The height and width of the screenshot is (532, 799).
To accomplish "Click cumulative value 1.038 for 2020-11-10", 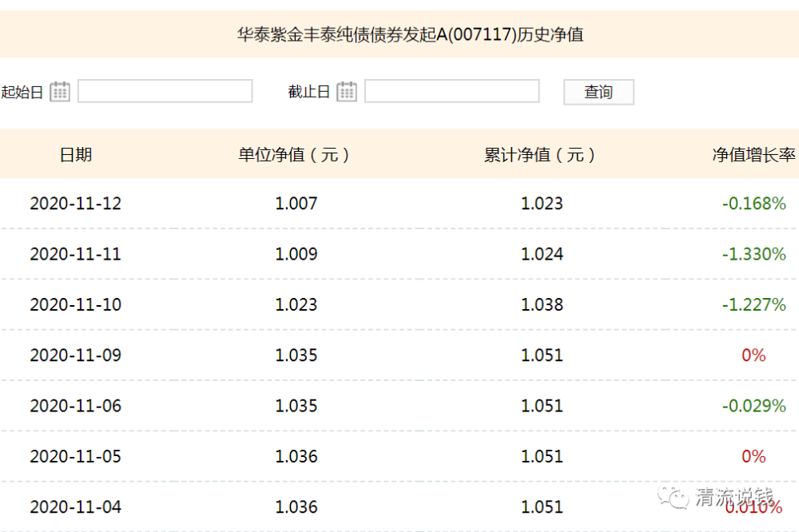I will [542, 304].
